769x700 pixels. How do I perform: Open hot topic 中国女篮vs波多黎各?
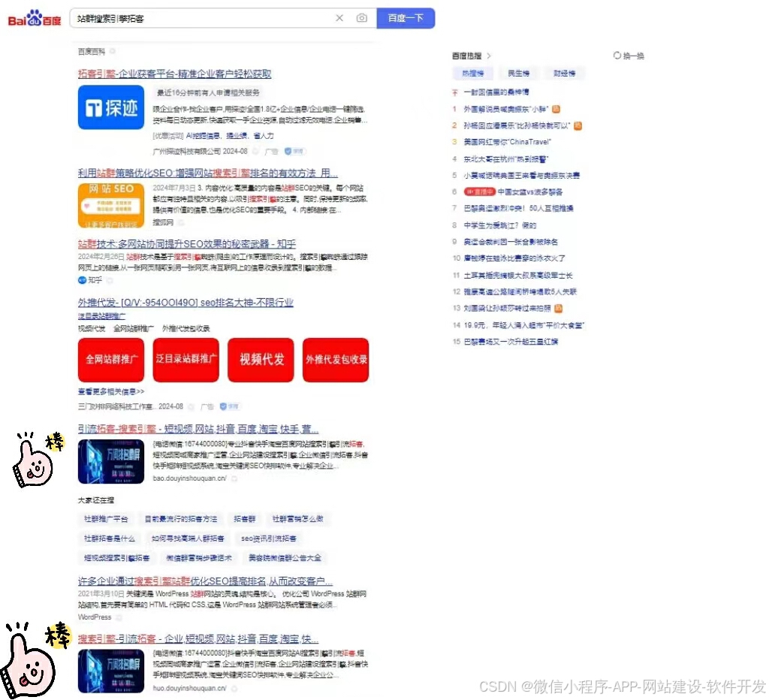pos(530,192)
